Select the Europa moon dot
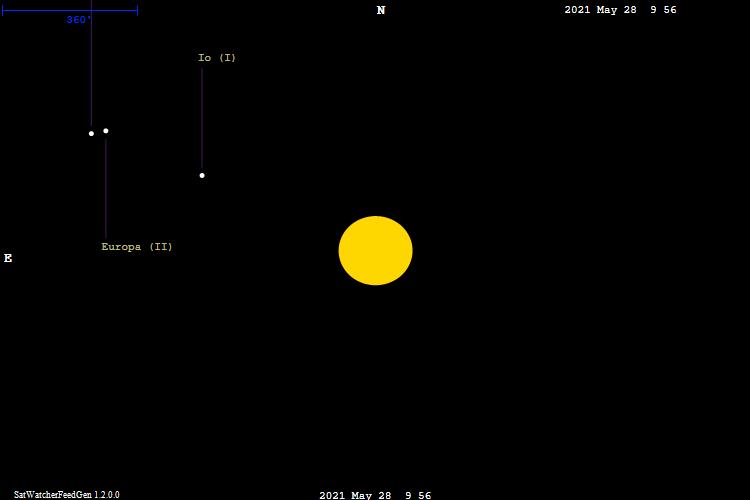This screenshot has height=500, width=750. (106, 131)
